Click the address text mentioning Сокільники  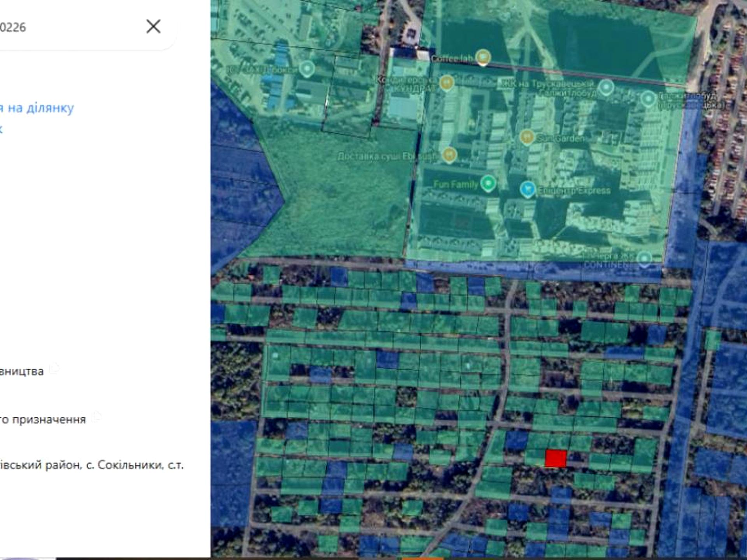click(x=91, y=465)
